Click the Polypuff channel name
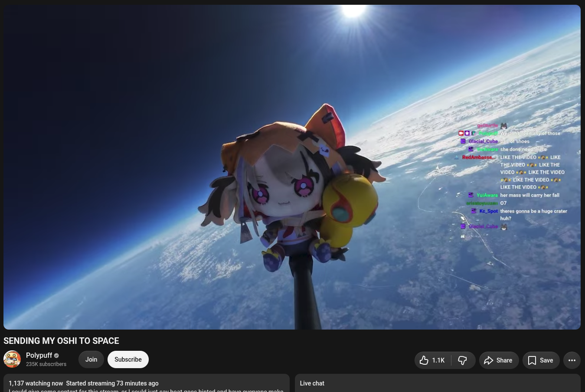Screen dimensions: 585x392 coord(39,355)
